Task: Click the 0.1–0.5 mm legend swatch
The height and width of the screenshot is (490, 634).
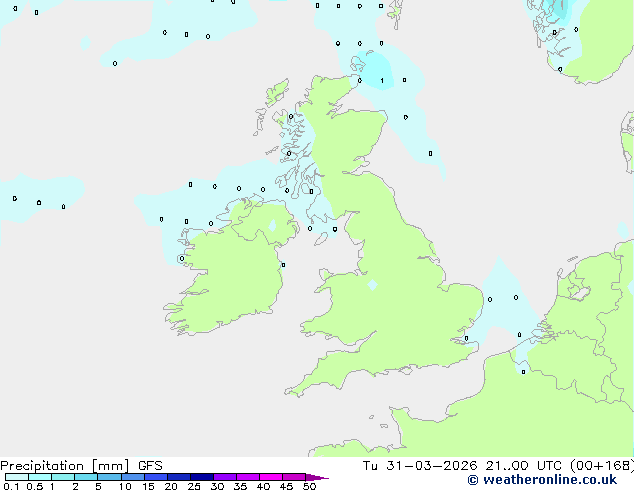Action: pyautogui.click(x=17, y=477)
